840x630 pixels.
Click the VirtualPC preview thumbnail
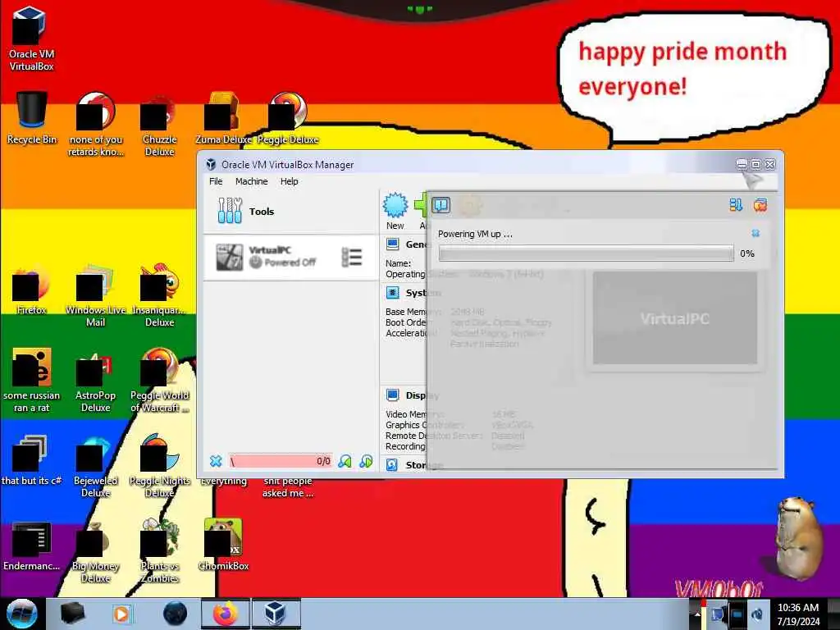point(674,317)
